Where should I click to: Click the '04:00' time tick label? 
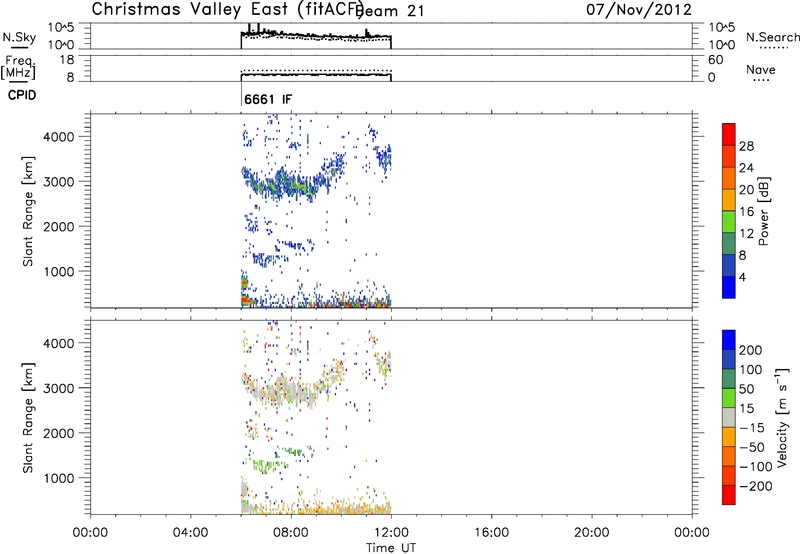click(x=190, y=533)
